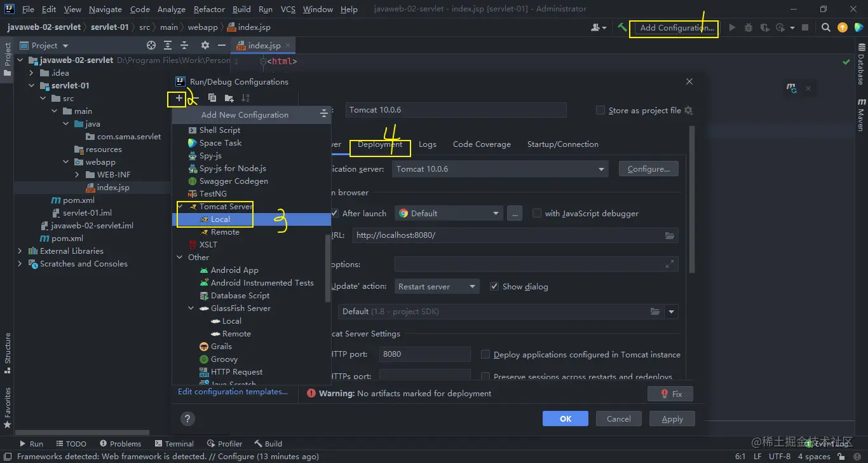Click the Stop square icon in toolbar
This screenshot has width=868, height=463.
(x=805, y=27)
